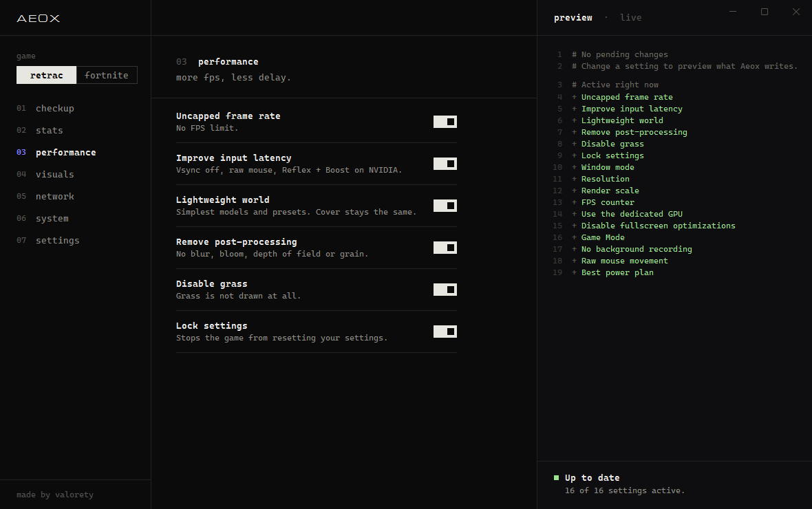Click '16 of 16 settings active.' text
The width and height of the screenshot is (812, 509).
(x=625, y=490)
